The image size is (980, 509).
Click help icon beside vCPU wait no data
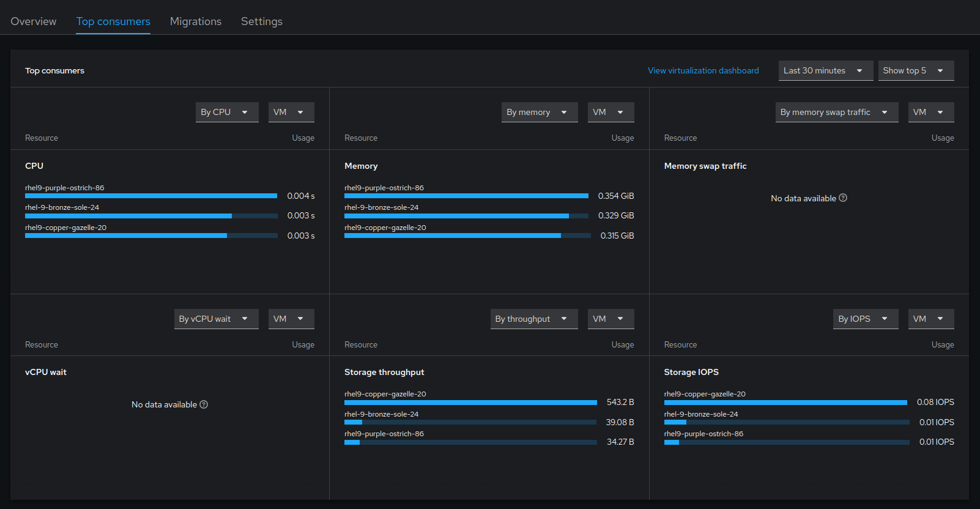coord(204,404)
